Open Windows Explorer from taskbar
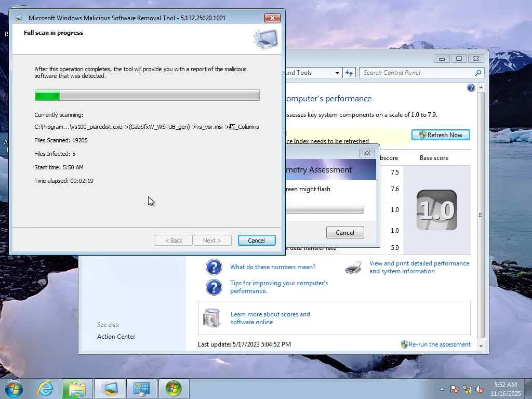This screenshot has width=532, height=399. (x=77, y=389)
